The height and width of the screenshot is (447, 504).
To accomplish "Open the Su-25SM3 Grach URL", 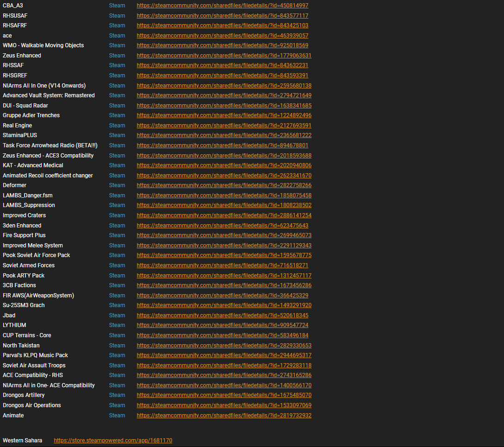I will click(224, 305).
